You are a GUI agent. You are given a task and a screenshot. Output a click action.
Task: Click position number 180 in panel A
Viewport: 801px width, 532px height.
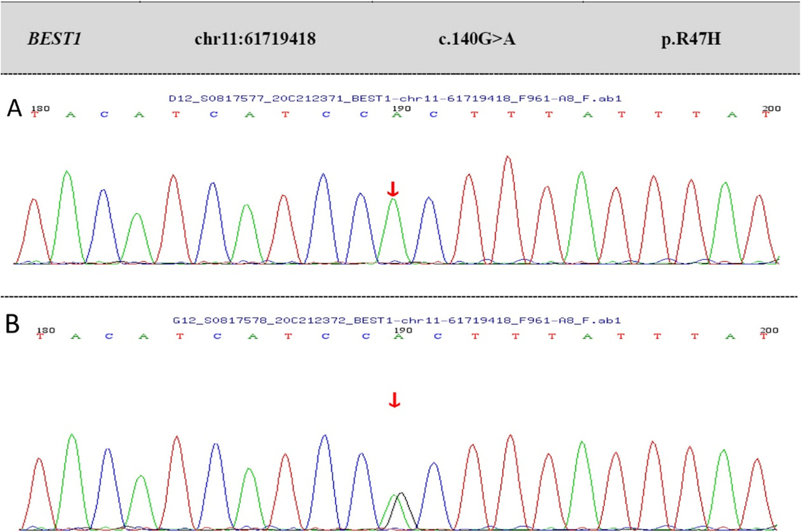point(40,108)
